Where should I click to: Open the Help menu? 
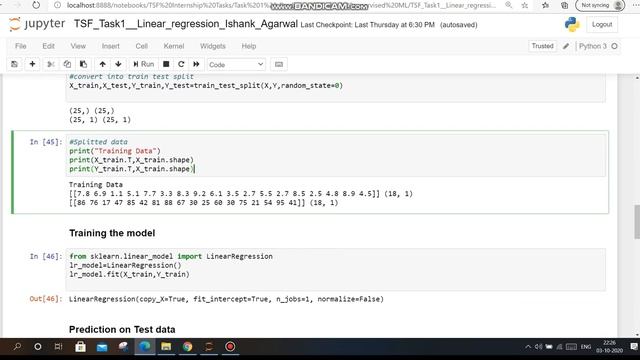coord(249,46)
